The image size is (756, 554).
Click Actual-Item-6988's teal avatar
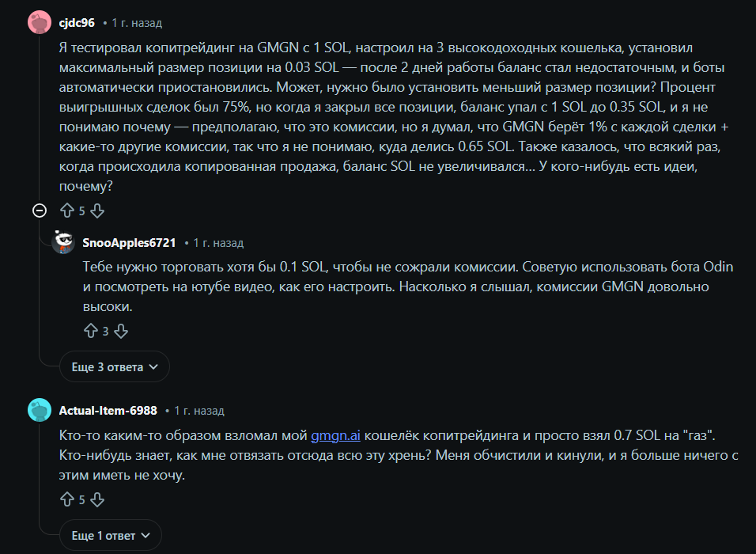click(40, 410)
